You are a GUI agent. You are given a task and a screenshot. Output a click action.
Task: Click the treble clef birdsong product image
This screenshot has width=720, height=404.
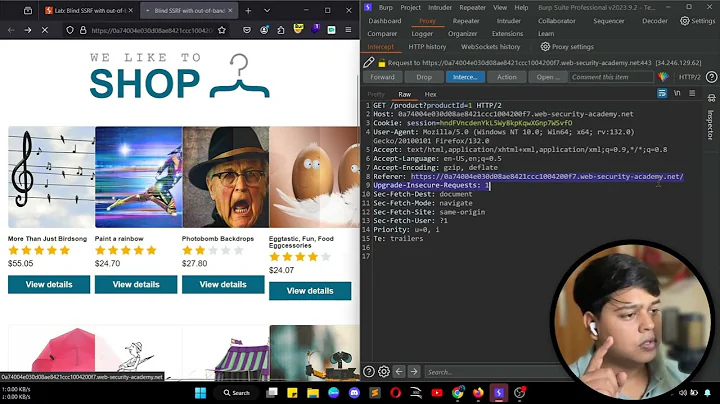click(x=51, y=177)
